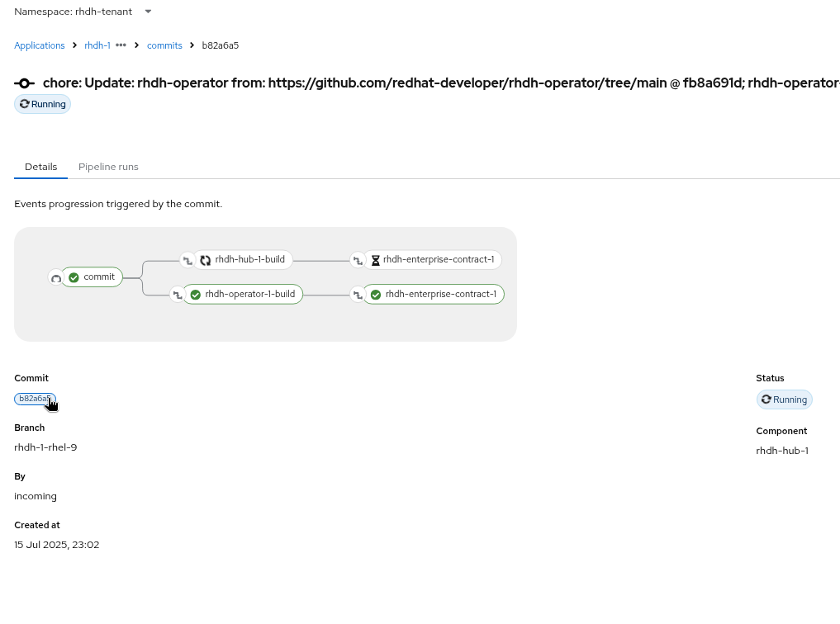Select the Details tab
Viewport: 840px width, 624px height.
click(40, 167)
